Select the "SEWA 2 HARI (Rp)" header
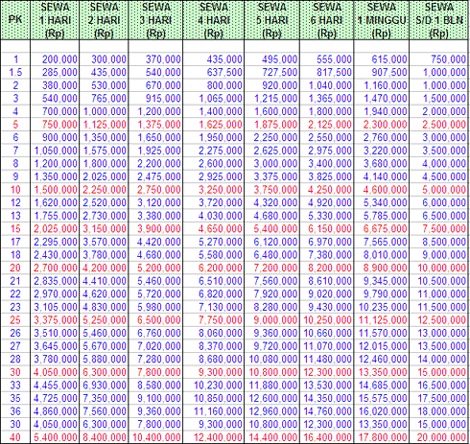470x444 pixels. click(x=104, y=20)
